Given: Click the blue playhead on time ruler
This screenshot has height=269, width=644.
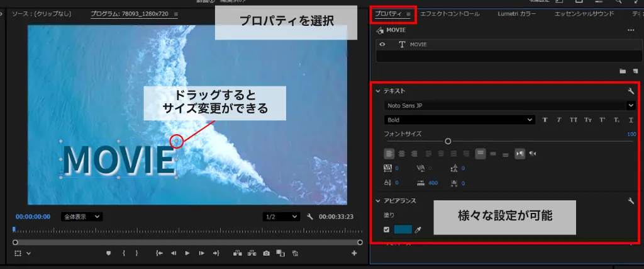Looking at the screenshot, I should (14, 229).
